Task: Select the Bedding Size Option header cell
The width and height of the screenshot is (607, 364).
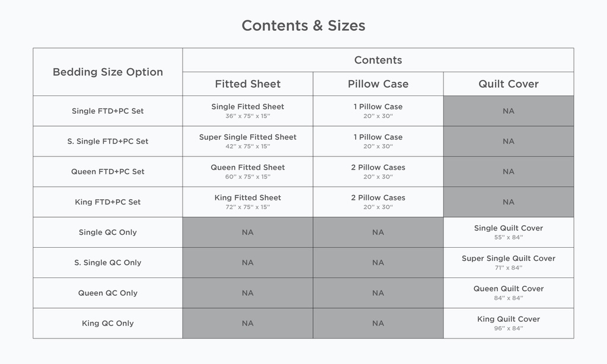Action: click(108, 72)
